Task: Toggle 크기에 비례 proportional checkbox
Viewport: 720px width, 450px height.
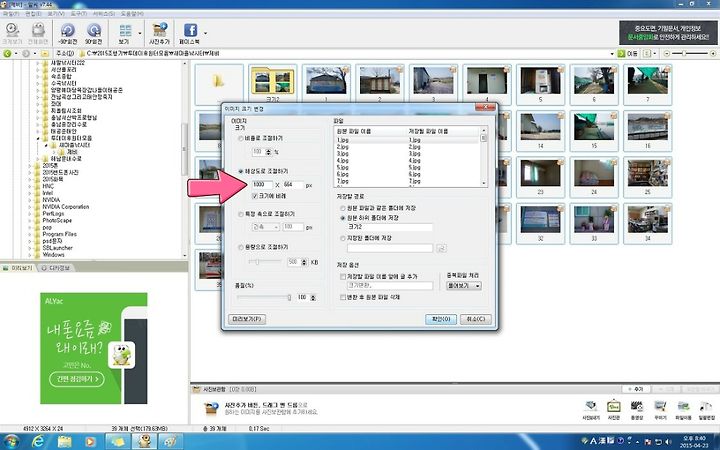Action: click(255, 196)
